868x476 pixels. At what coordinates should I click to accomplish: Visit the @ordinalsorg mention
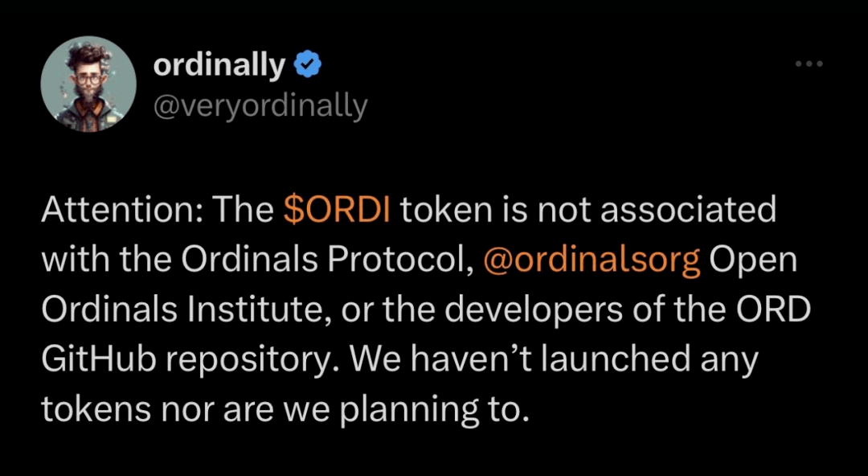[592, 261]
